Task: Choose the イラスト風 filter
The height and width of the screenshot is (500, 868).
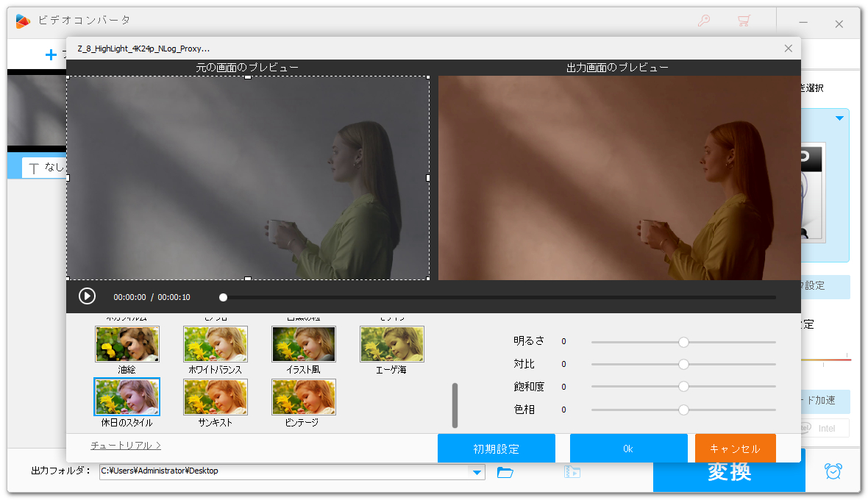Action: pos(304,344)
